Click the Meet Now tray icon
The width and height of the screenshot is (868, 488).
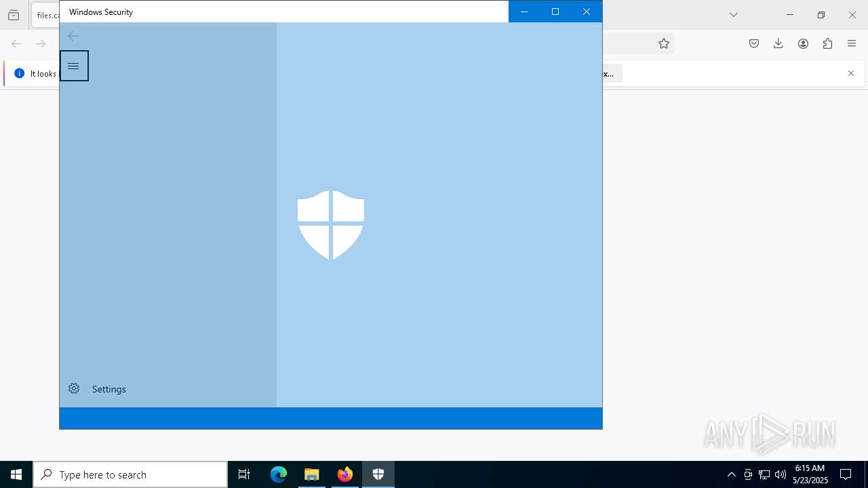click(x=748, y=474)
